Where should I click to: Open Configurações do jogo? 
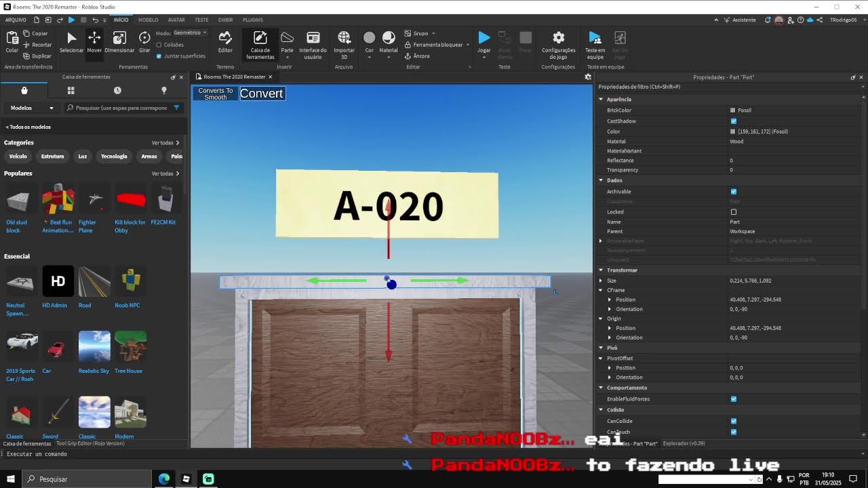click(558, 45)
